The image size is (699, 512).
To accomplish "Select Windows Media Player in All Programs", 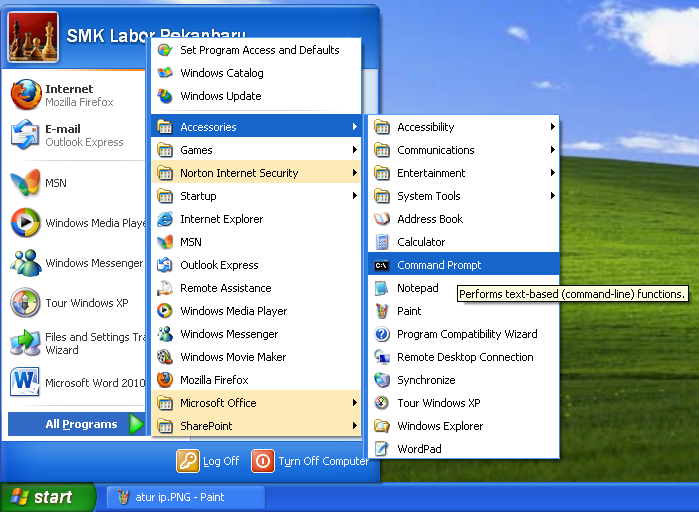I will tap(256, 311).
